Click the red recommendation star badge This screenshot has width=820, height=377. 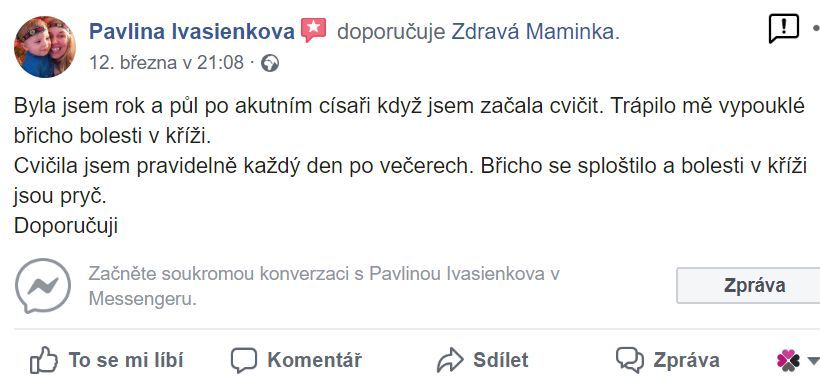pos(314,31)
